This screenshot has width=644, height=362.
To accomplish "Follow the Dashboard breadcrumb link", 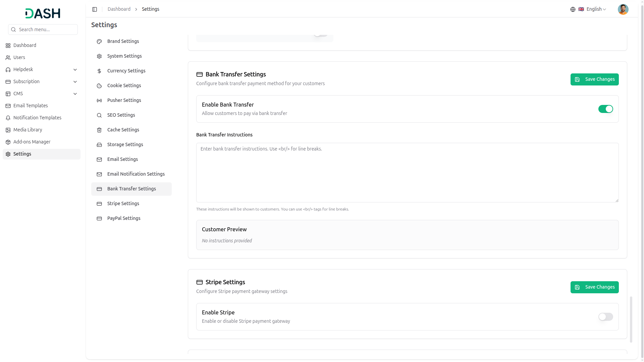I will tap(119, 9).
